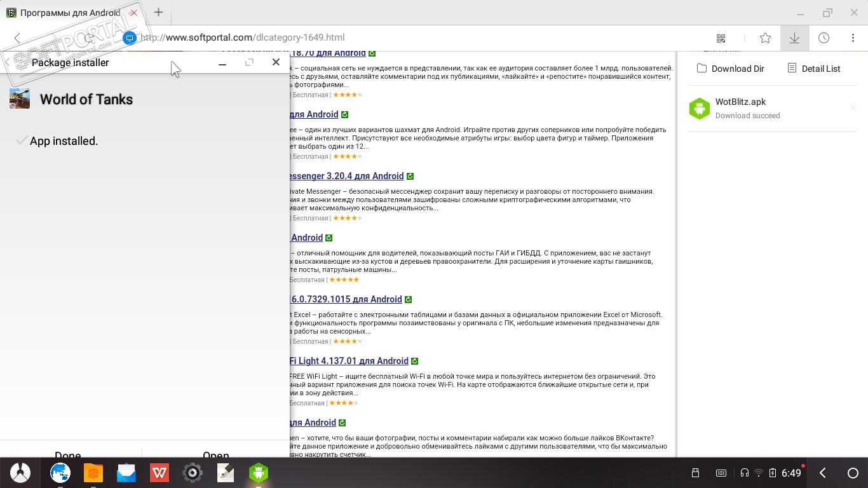868x488 pixels.
Task: Toggle the downloads panel icon
Action: point(794,38)
